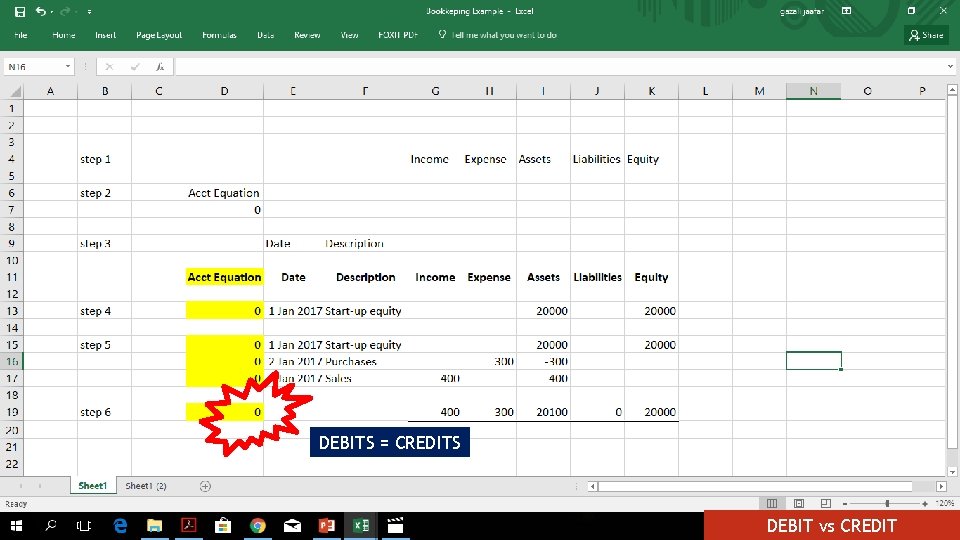This screenshot has height=540, width=960.
Task: Open the File menu
Action: point(21,35)
